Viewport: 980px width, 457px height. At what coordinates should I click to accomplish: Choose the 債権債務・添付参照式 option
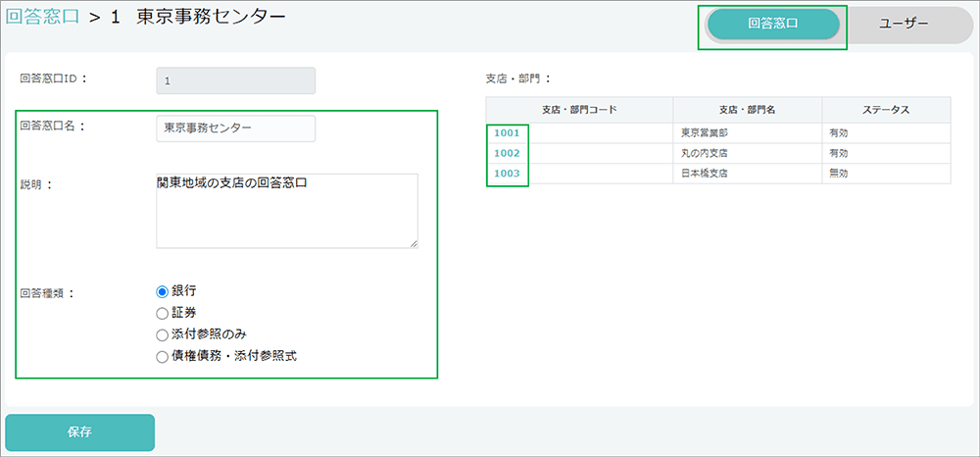click(163, 357)
